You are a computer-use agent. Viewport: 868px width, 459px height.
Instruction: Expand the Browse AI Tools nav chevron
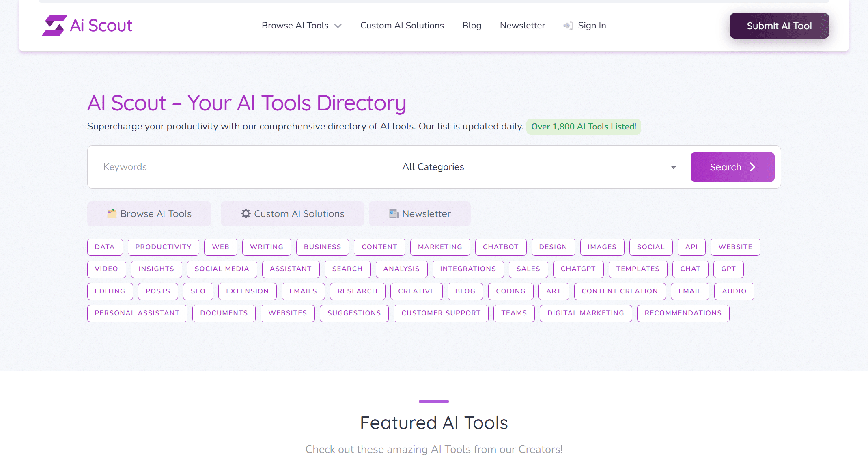point(338,26)
